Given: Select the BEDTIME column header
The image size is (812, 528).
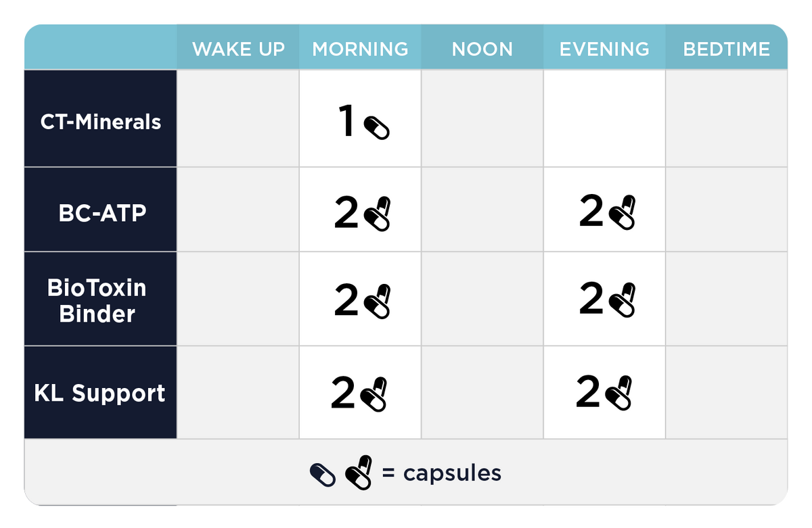Looking at the screenshot, I should pyautogui.click(x=727, y=49).
